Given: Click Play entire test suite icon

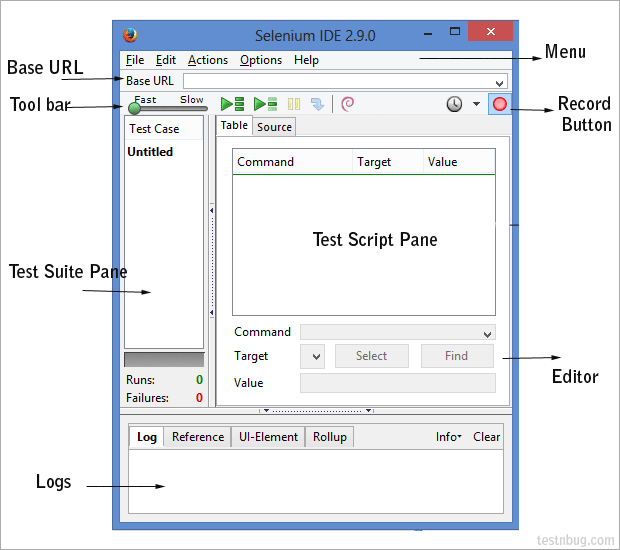Looking at the screenshot, I should point(232,104).
